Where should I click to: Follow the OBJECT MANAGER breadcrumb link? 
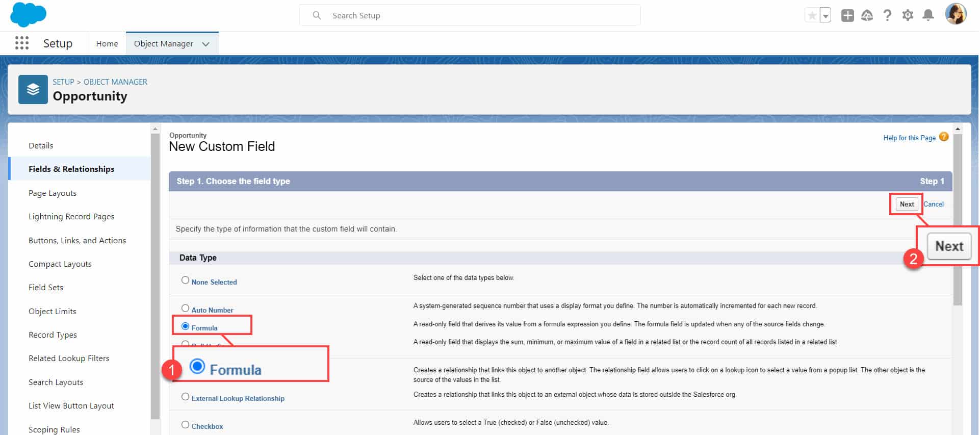coord(115,82)
